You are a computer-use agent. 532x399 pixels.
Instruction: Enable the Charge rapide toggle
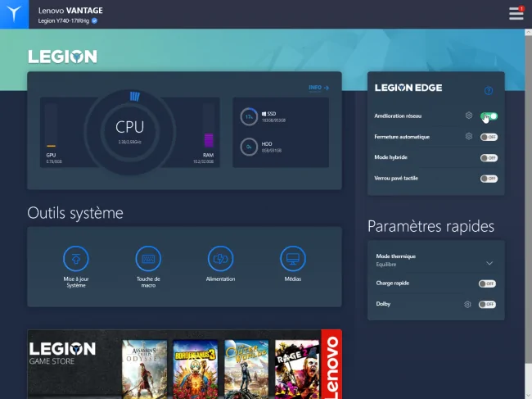tap(487, 283)
